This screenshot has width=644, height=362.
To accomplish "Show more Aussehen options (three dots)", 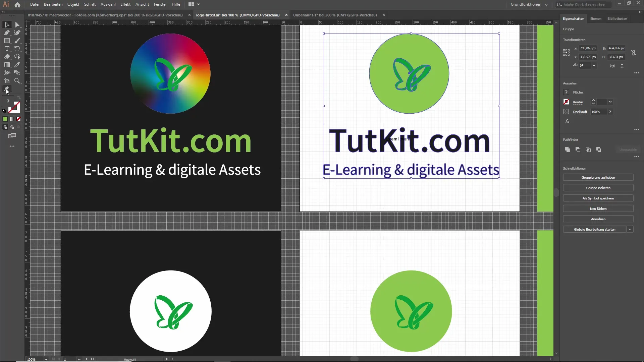I will click(x=636, y=129).
